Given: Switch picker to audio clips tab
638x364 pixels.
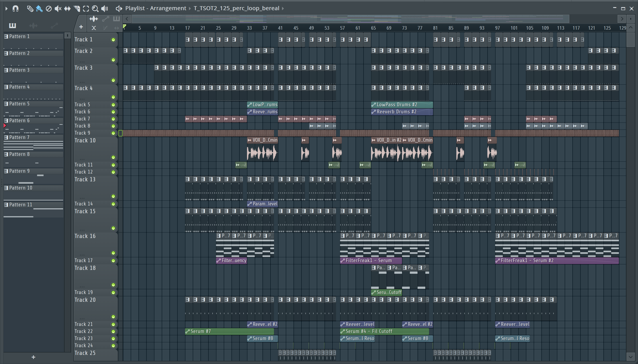Looking at the screenshot, I should click(33, 25).
